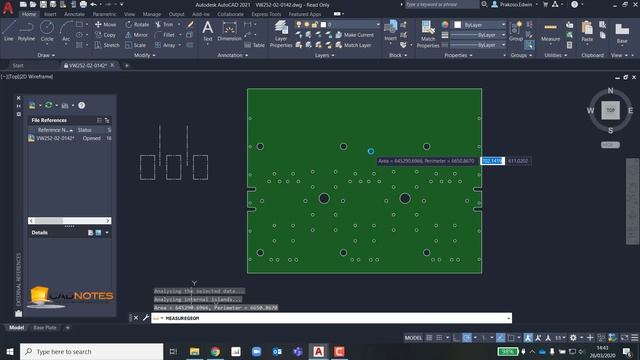This screenshot has width=640, height=360.
Task: Click the Rotate tool
Action: (137, 24)
